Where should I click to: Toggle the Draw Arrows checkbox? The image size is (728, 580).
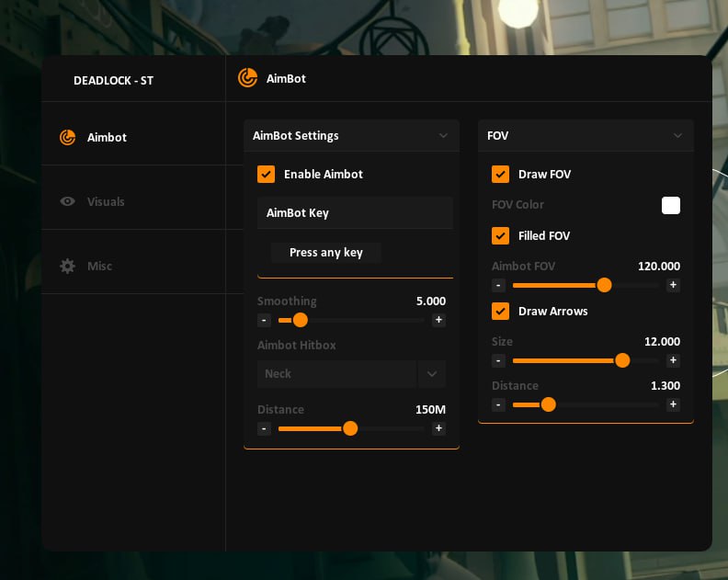(x=500, y=311)
